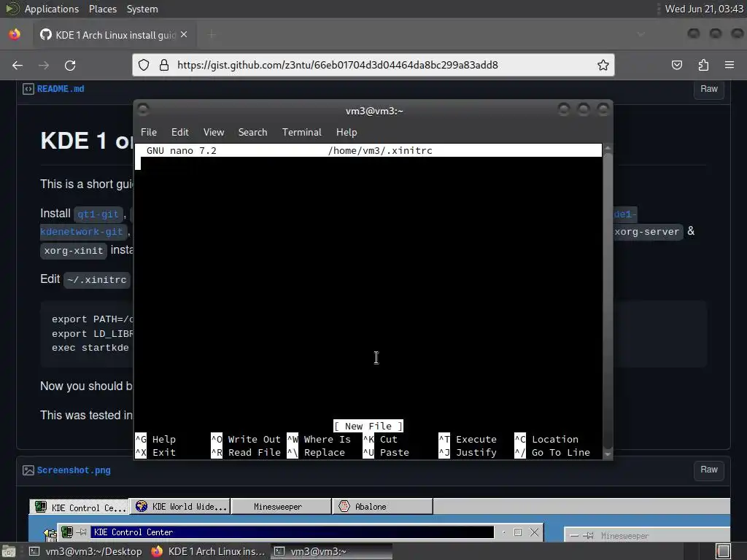Open the terminal Search menu

(x=252, y=133)
